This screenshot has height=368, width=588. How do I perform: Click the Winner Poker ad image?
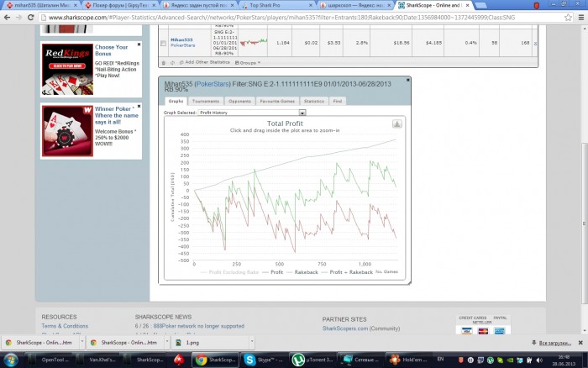pyautogui.click(x=67, y=131)
